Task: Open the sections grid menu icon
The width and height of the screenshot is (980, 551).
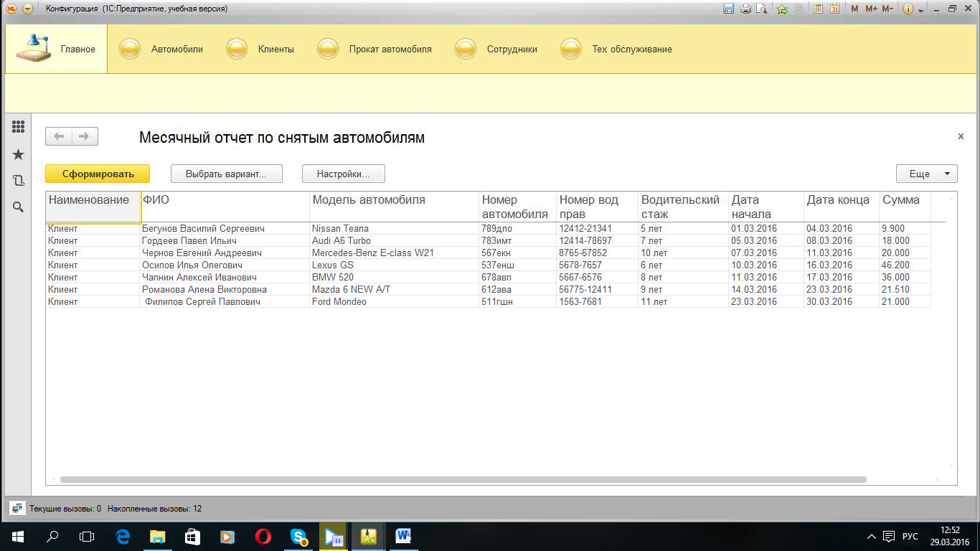Action: tap(19, 127)
